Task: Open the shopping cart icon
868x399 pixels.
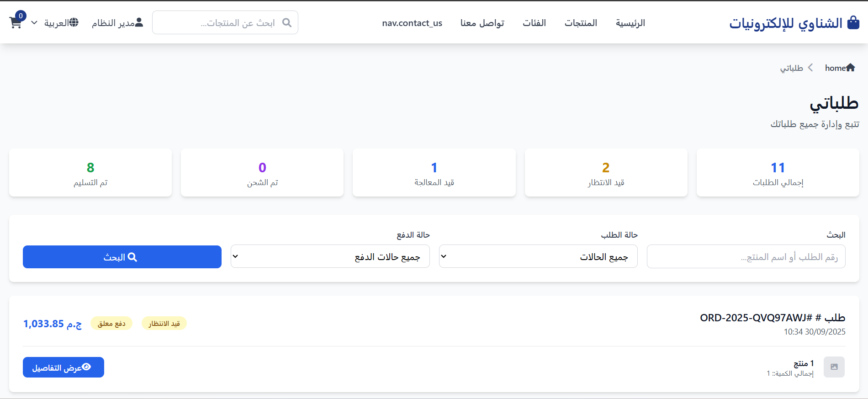Action: click(16, 22)
